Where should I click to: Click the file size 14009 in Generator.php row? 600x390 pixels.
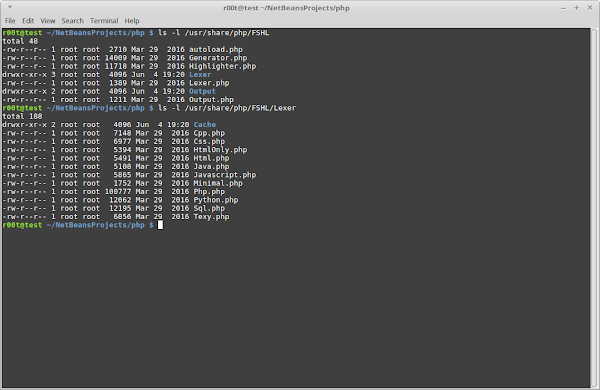116,58
